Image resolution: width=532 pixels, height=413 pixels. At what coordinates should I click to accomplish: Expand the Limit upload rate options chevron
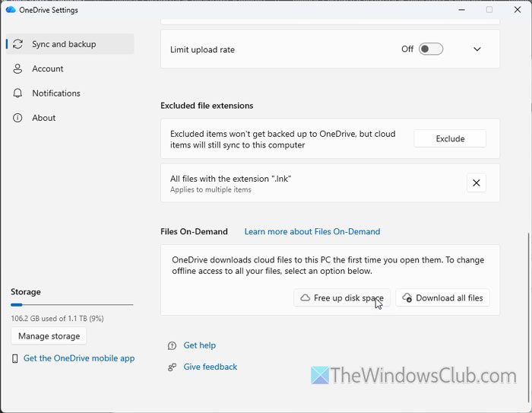pos(477,49)
